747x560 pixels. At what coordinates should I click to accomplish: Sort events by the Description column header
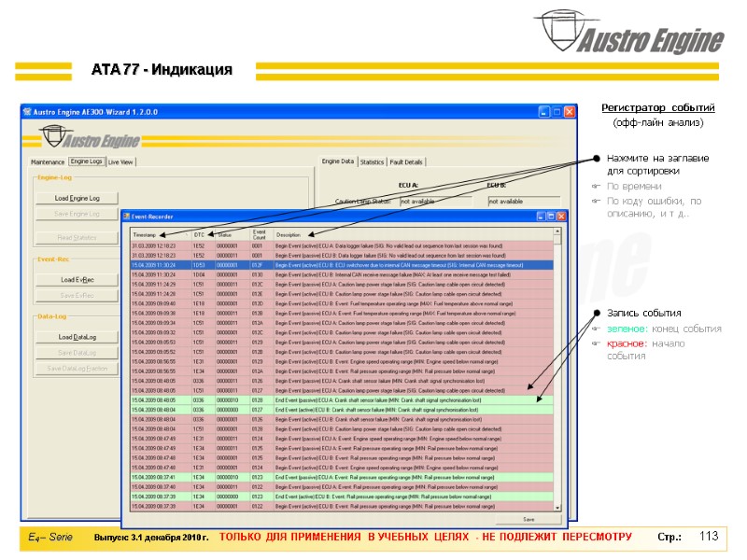[x=413, y=235]
